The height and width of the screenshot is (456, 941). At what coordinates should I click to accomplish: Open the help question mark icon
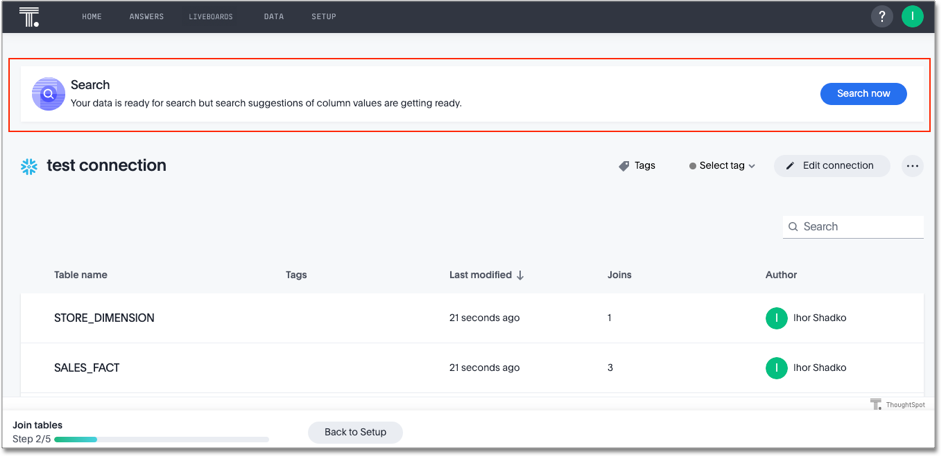click(881, 17)
